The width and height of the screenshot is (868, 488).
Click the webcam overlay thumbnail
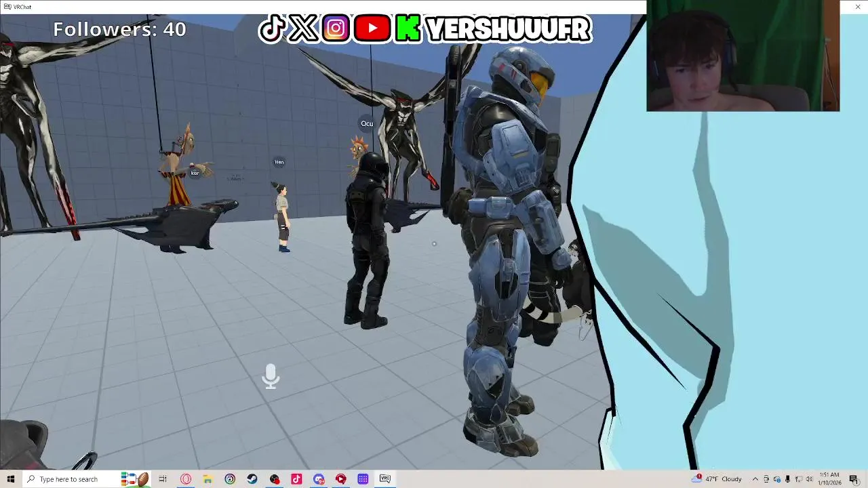point(743,56)
